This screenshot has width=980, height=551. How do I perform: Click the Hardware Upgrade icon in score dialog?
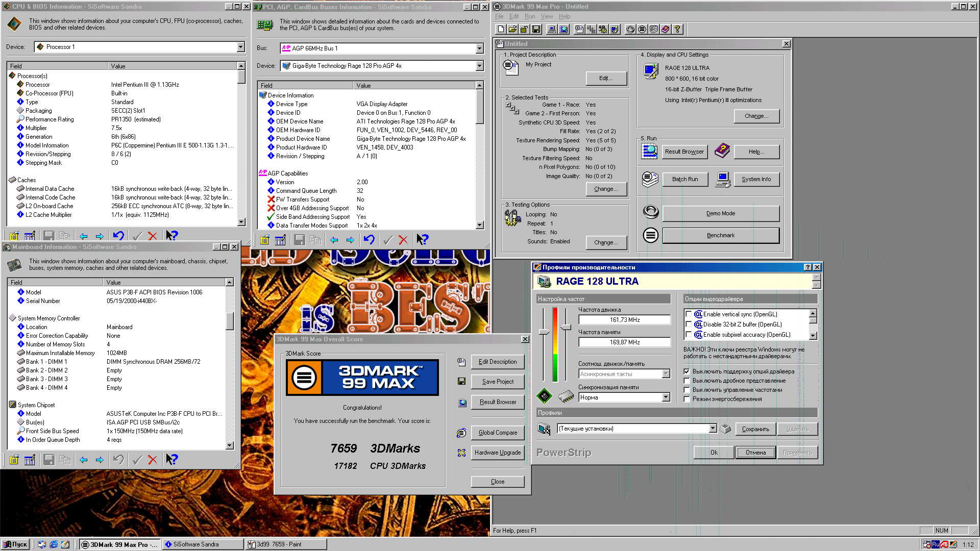click(x=461, y=453)
